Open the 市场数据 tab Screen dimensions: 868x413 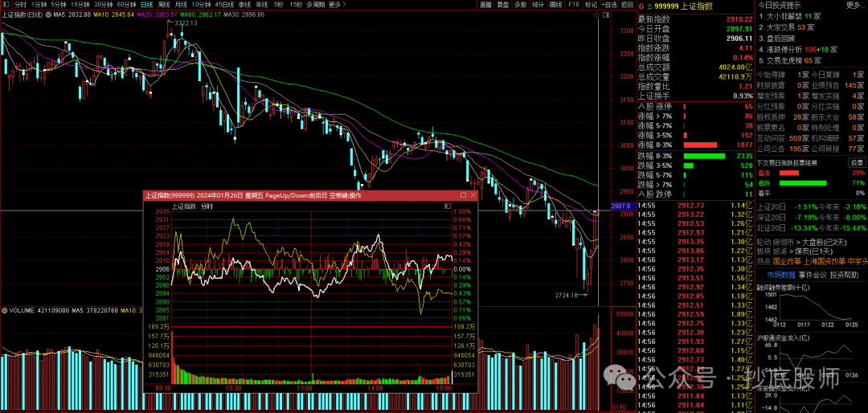(x=780, y=273)
